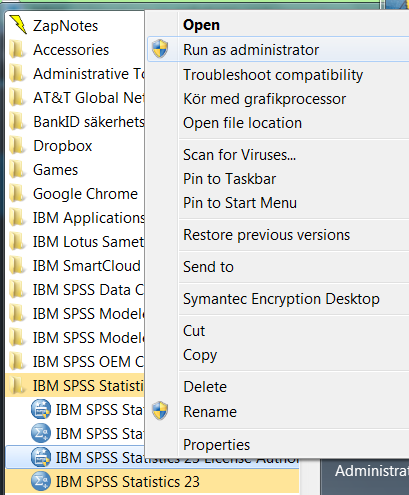Viewport: 409px width, 495px height.
Task: Click the shield icon beside Run as administrator
Action: pyautogui.click(x=160, y=49)
